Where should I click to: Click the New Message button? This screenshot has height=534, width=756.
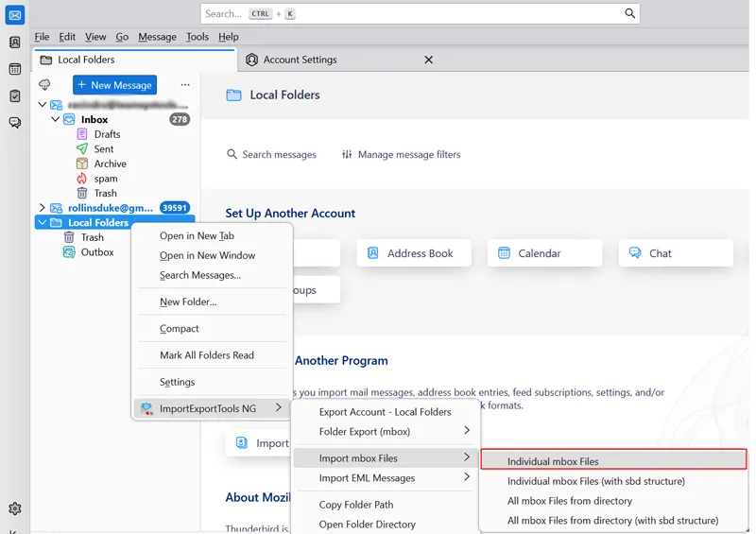(114, 85)
